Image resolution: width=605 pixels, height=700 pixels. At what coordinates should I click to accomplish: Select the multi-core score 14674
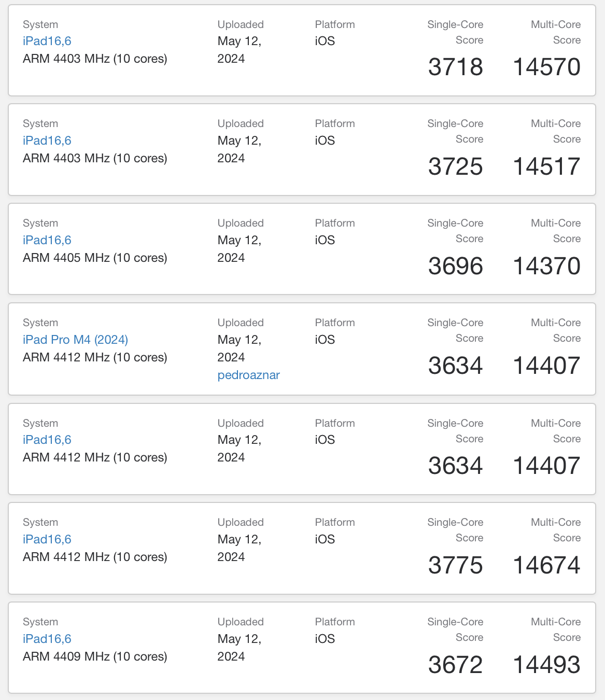[x=546, y=566]
